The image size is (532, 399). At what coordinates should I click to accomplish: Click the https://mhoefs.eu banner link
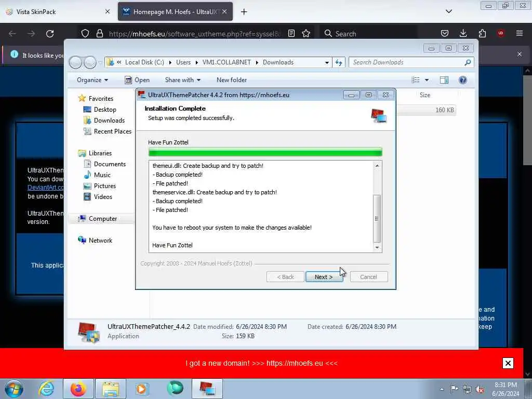coord(295,363)
